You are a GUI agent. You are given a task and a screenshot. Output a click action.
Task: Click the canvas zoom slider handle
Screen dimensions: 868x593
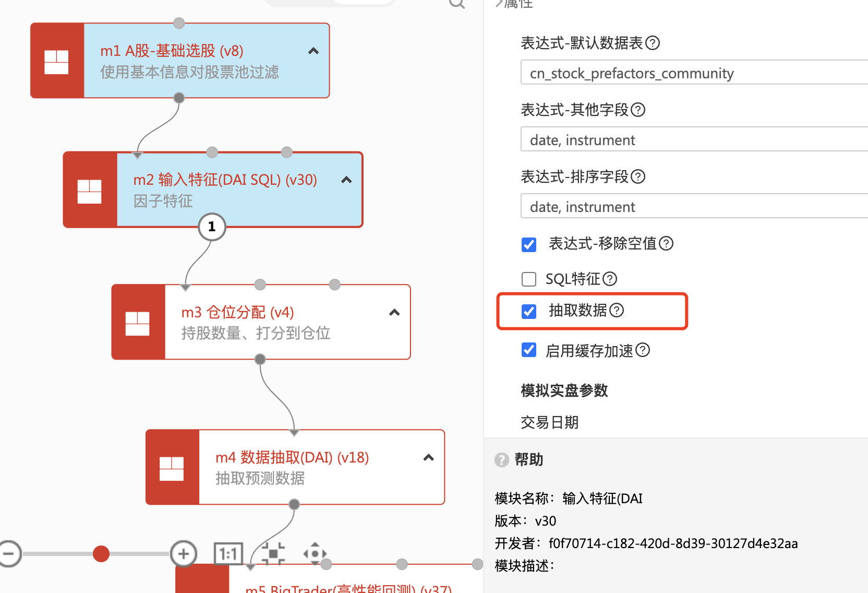coord(101,553)
